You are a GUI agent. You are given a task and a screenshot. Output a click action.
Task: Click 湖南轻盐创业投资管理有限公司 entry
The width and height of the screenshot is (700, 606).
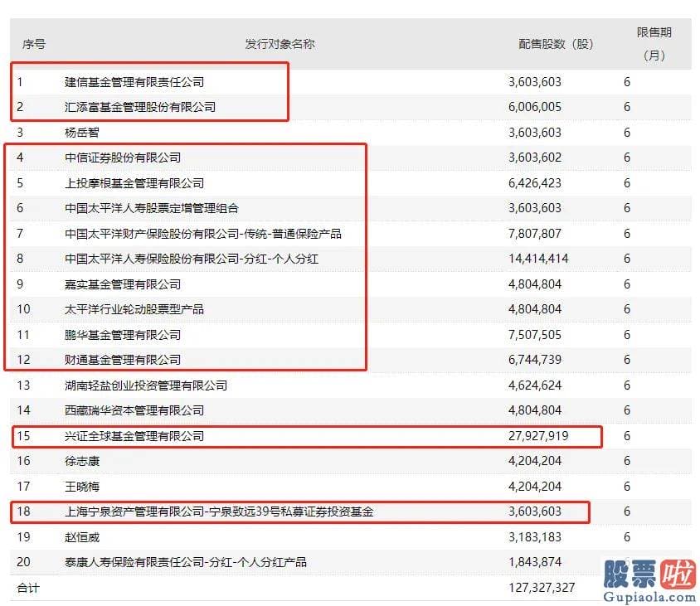(146, 385)
